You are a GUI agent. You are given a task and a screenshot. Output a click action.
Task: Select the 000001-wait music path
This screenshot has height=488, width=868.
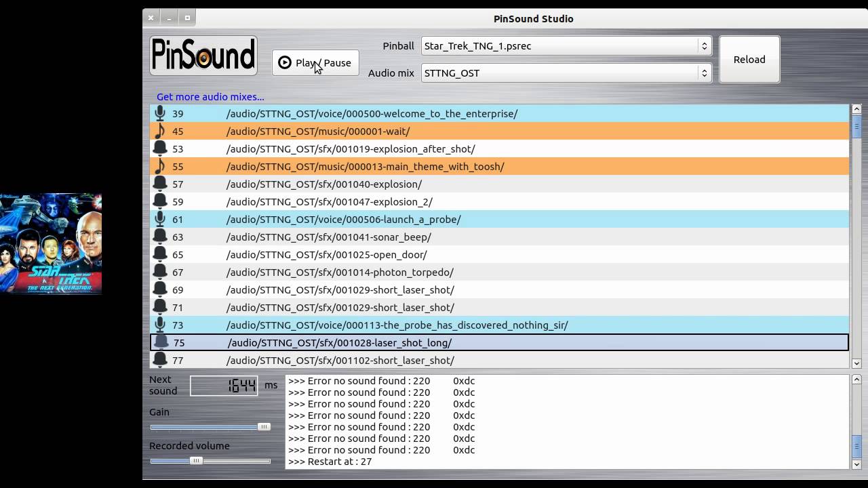[318, 131]
